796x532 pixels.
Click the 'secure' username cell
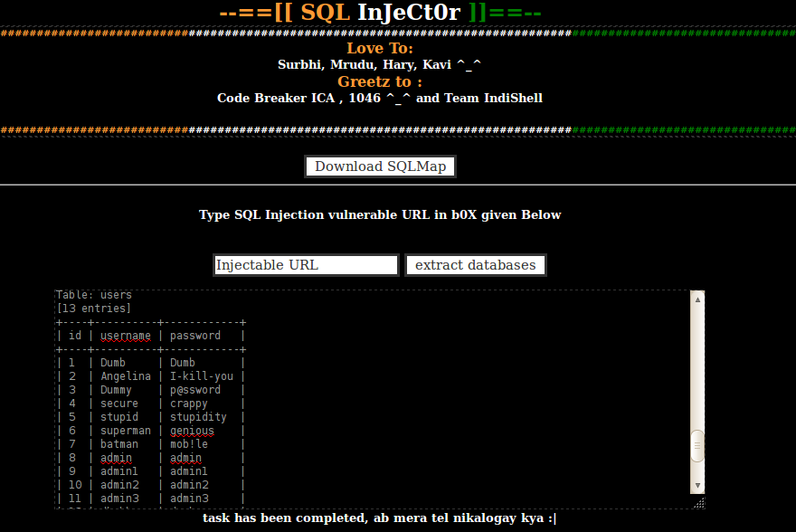click(x=119, y=404)
